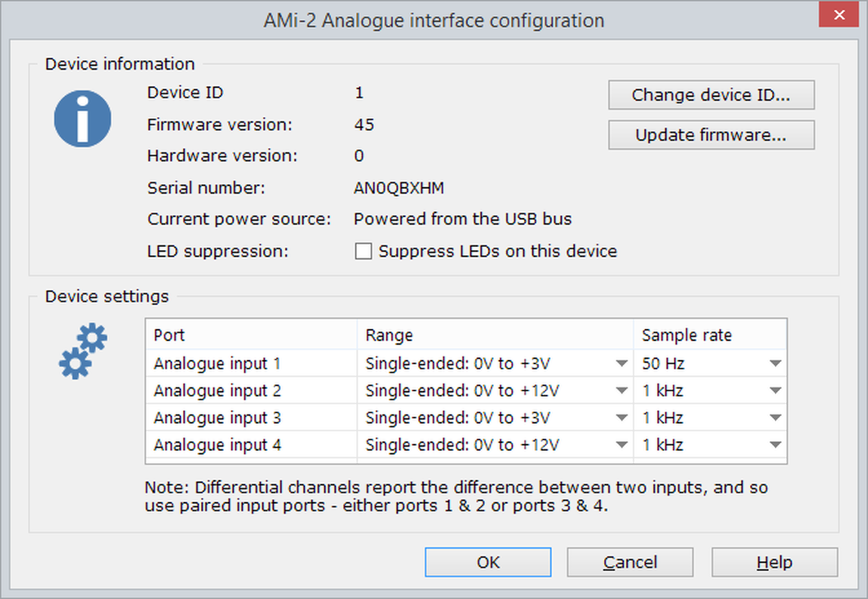The height and width of the screenshot is (599, 868).
Task: Close the AMi-2 configuration dialog
Action: pyautogui.click(x=838, y=15)
